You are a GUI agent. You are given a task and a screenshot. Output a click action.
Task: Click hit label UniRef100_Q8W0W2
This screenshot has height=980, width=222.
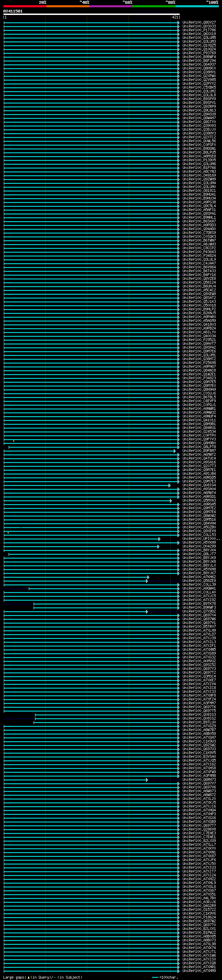point(199,516)
